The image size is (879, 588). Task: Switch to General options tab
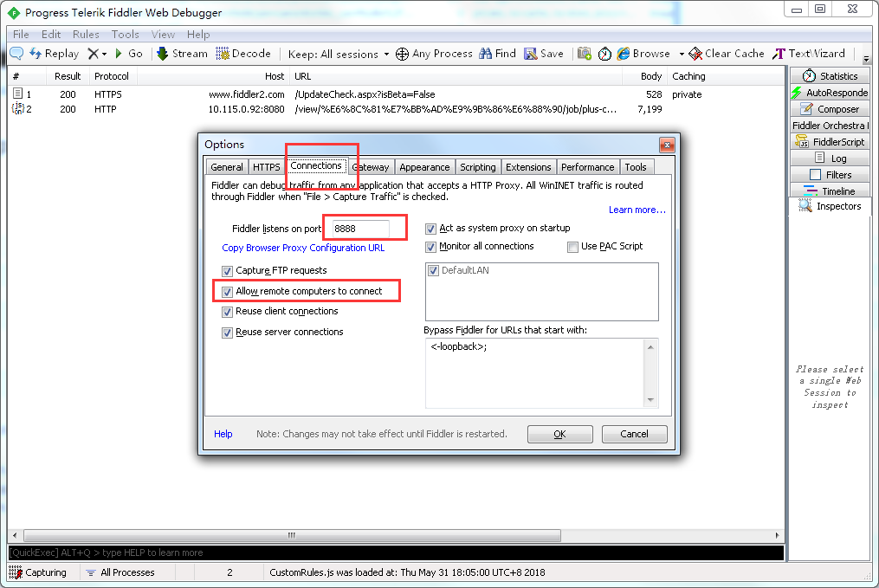(227, 167)
